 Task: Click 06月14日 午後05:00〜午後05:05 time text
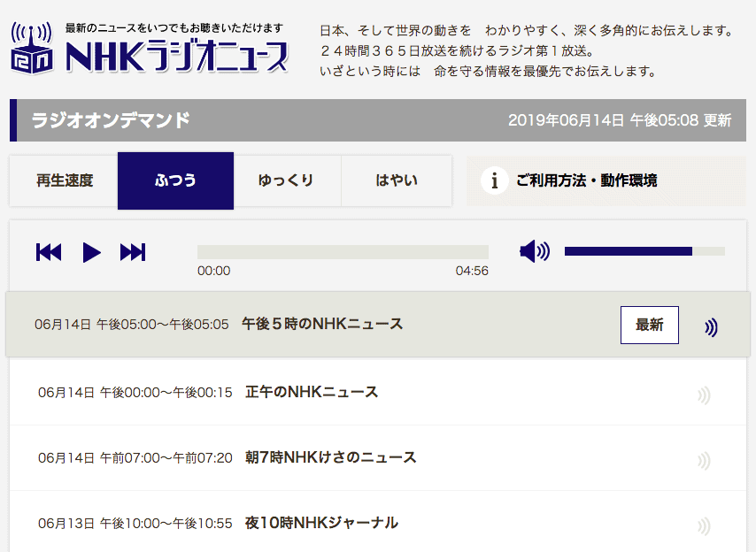(x=132, y=324)
